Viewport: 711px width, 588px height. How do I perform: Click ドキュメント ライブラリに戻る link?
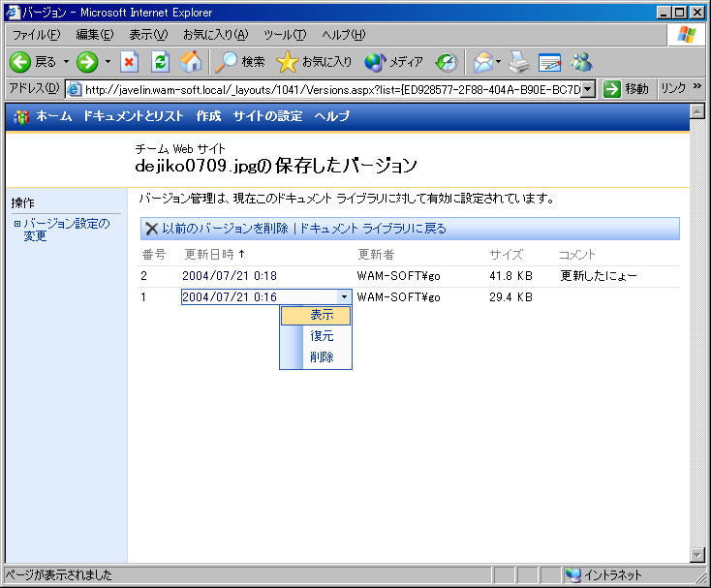(x=373, y=228)
